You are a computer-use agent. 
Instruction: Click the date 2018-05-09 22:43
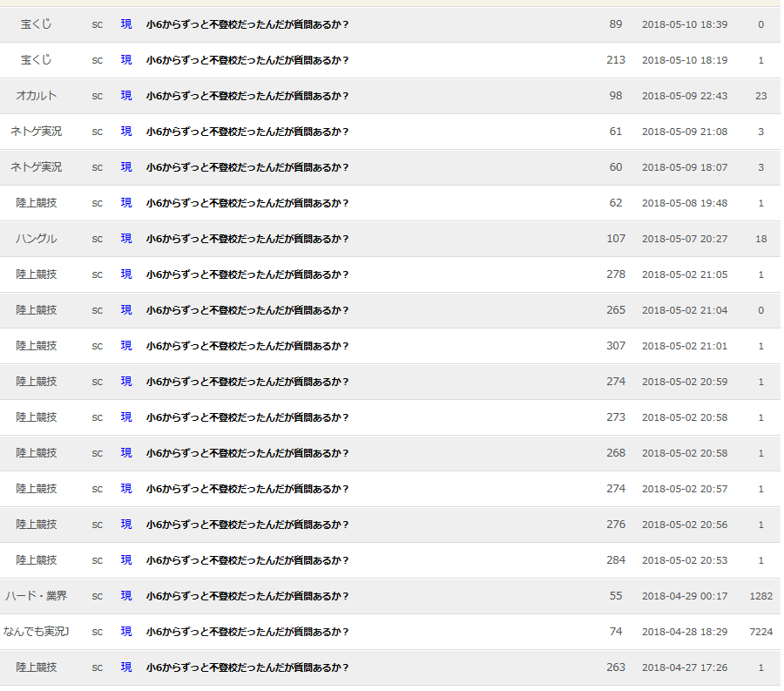[685, 96]
